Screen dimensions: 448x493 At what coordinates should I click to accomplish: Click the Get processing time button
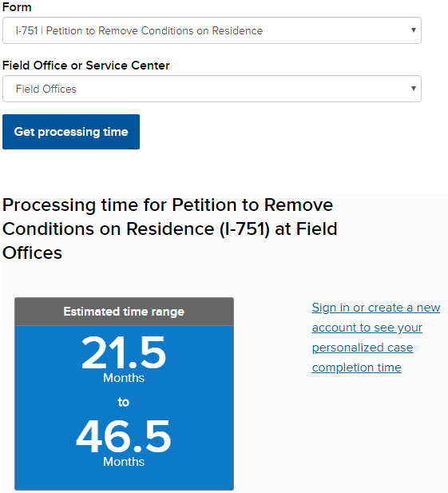click(x=71, y=132)
